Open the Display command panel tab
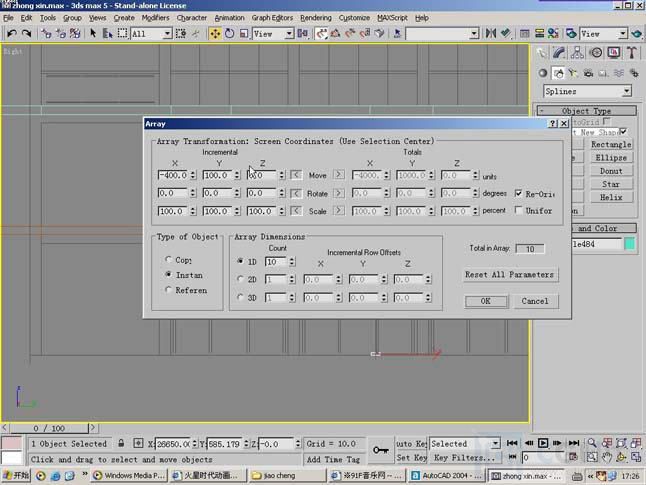Image resolution: width=646 pixels, height=485 pixels. pos(614,53)
